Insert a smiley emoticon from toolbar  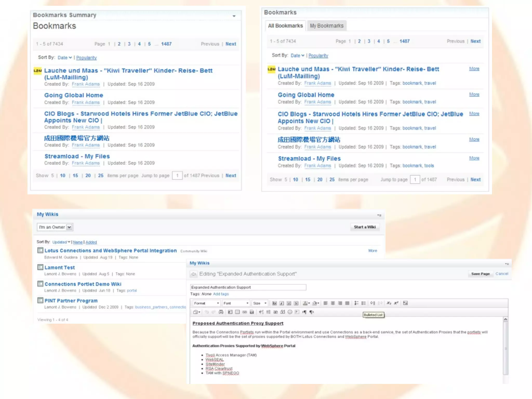coord(290,312)
